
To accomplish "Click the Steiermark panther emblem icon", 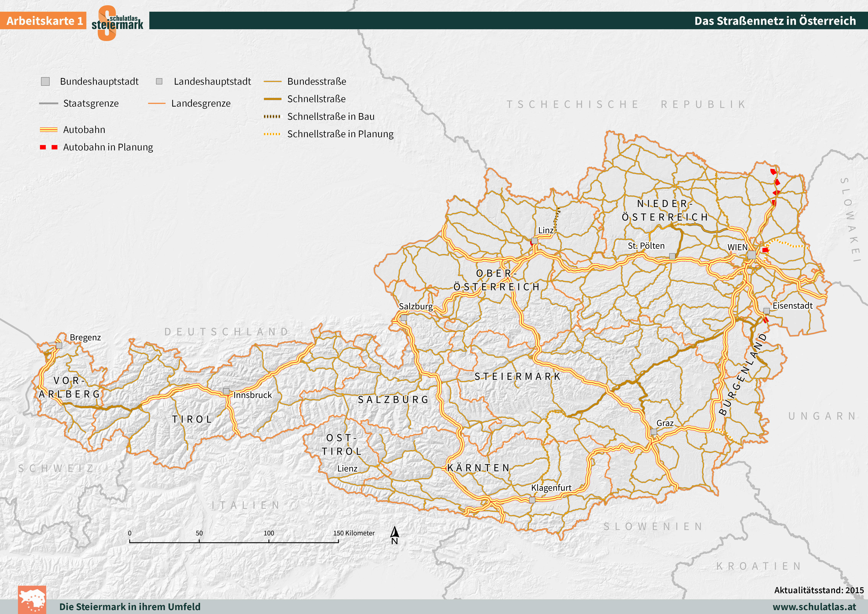I will [32, 600].
